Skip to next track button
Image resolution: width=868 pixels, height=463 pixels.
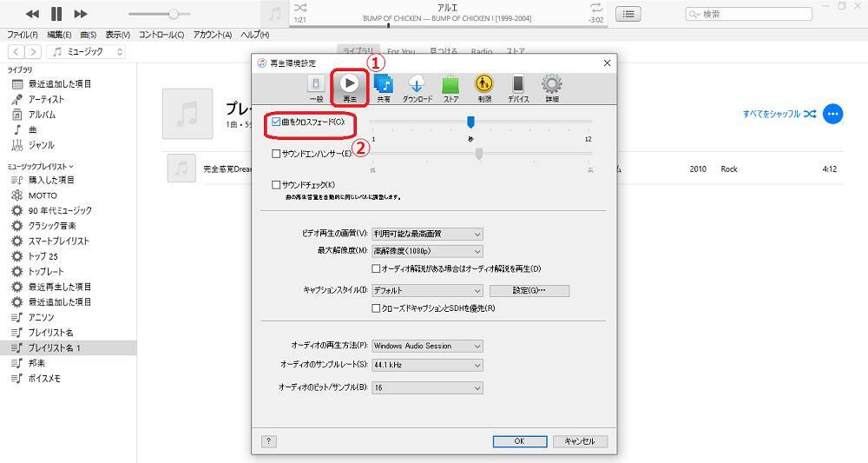click(81, 14)
